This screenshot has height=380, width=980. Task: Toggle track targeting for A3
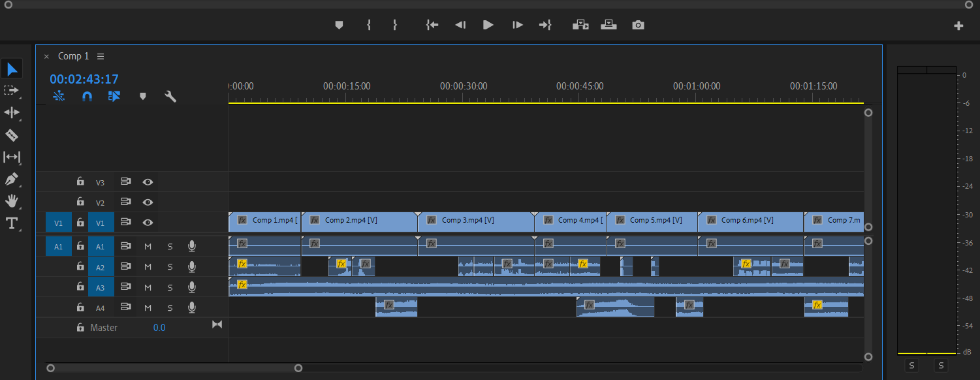click(x=101, y=287)
